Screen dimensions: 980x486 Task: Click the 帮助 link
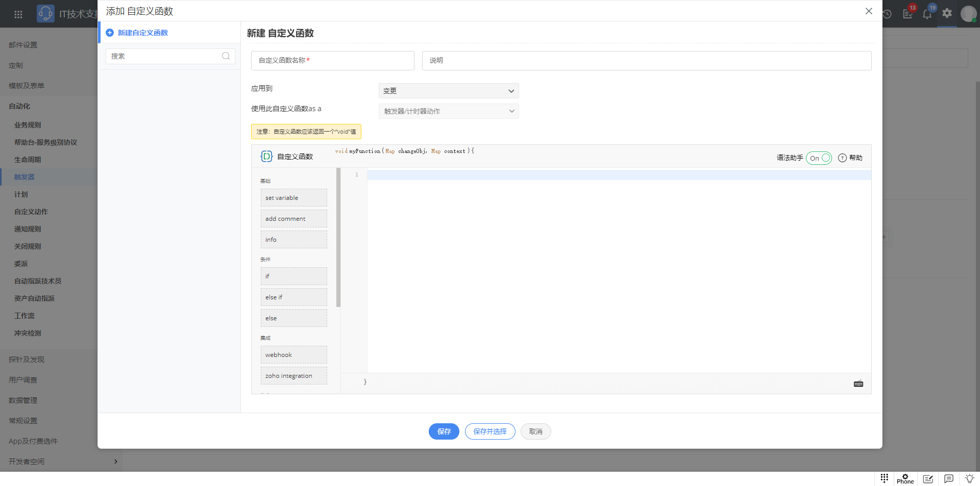(x=856, y=158)
